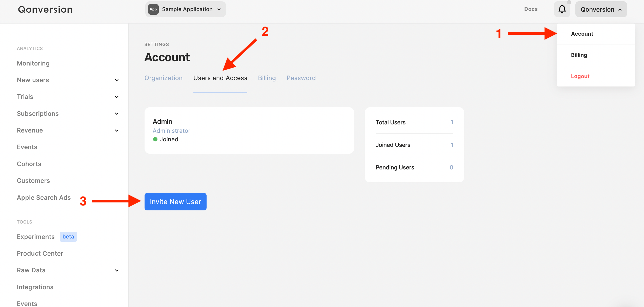
Task: Switch to the Password tab
Action: 301,78
